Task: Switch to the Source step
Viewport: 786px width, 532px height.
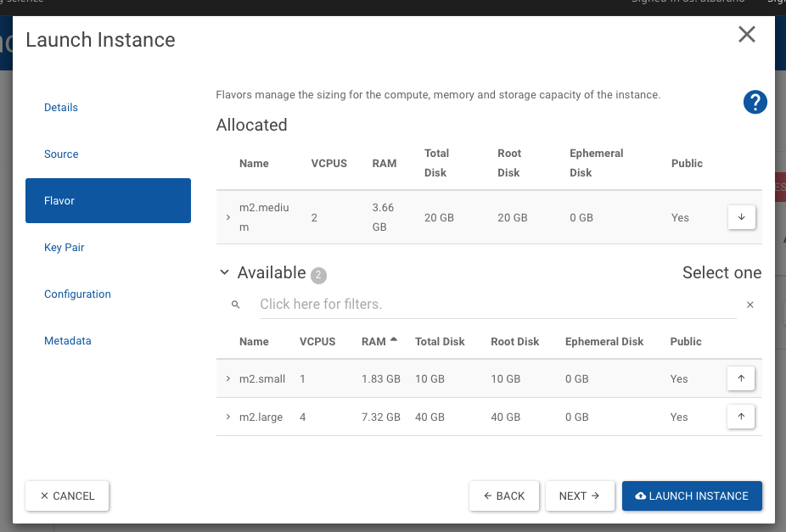Action: click(x=61, y=154)
